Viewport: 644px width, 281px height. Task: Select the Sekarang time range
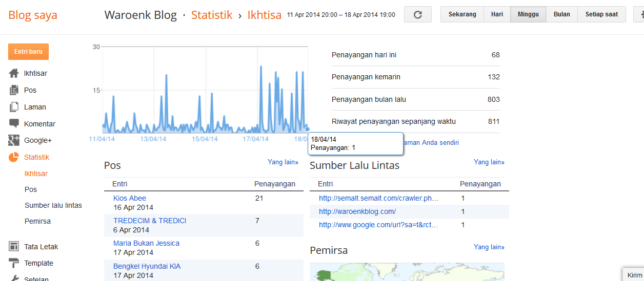click(462, 14)
